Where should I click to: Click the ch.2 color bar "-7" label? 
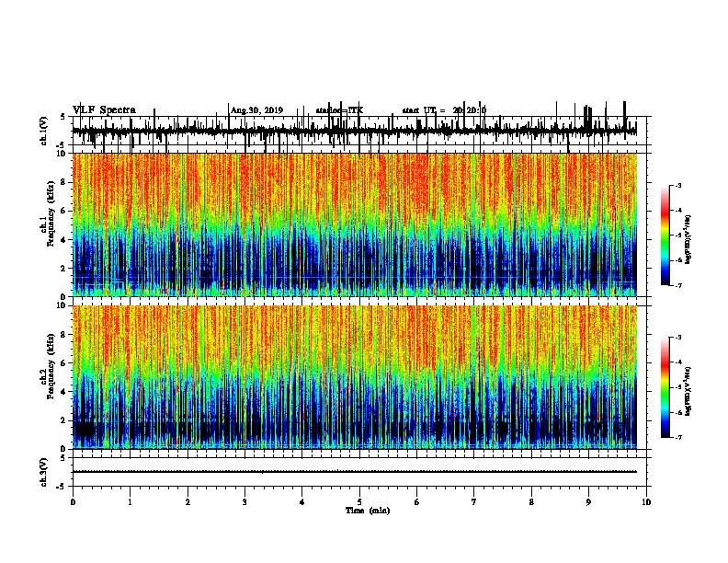click(677, 438)
